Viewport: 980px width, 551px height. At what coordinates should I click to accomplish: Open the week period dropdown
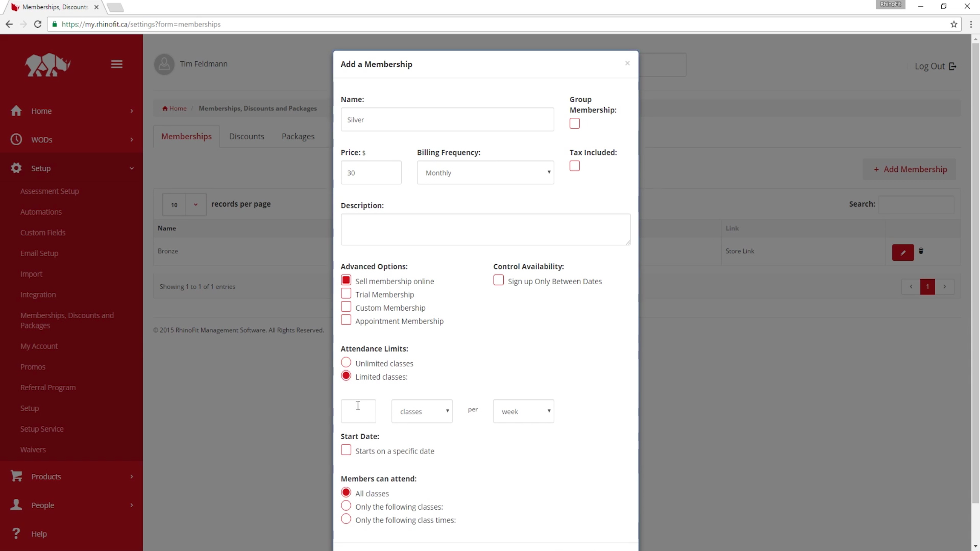tap(523, 411)
